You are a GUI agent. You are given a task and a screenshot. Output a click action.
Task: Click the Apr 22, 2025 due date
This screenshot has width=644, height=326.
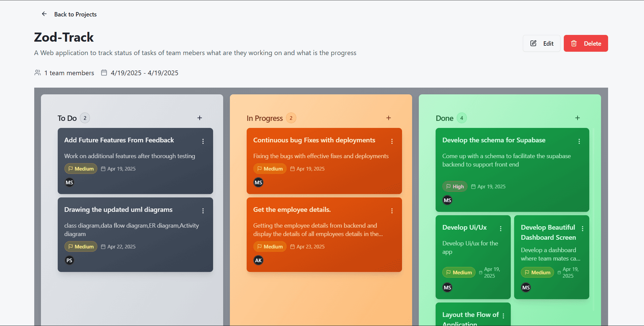point(121,246)
